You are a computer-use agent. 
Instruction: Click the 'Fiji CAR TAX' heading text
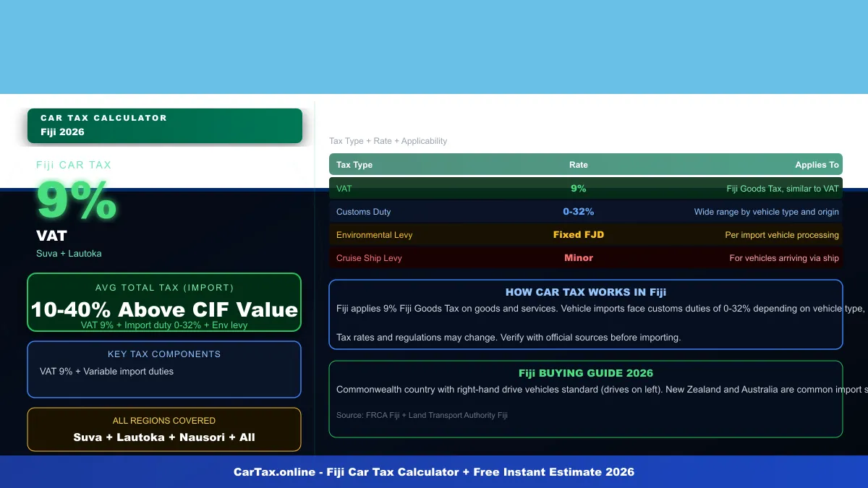(x=74, y=165)
